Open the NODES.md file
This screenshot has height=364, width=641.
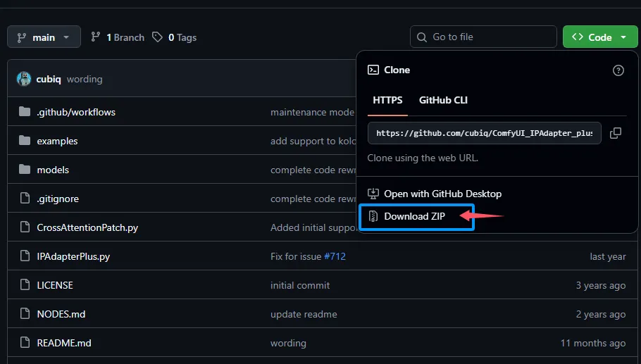(x=61, y=314)
